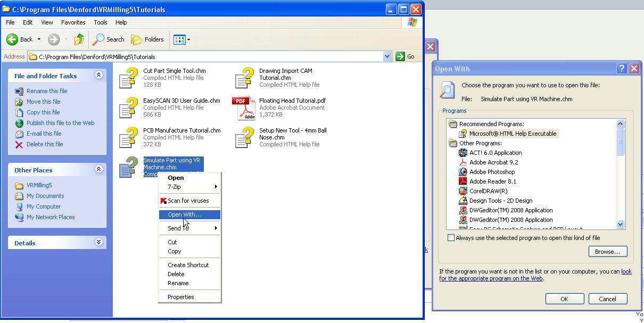This screenshot has height=323, width=644.
Task: Select Properties in the context menu
Action: click(x=181, y=297)
